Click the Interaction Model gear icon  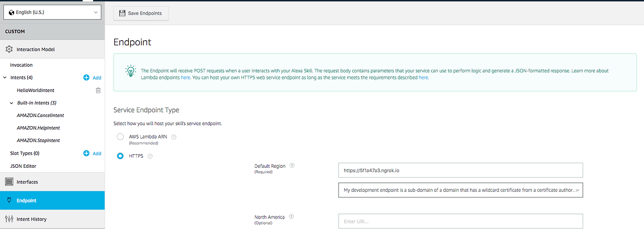point(9,49)
